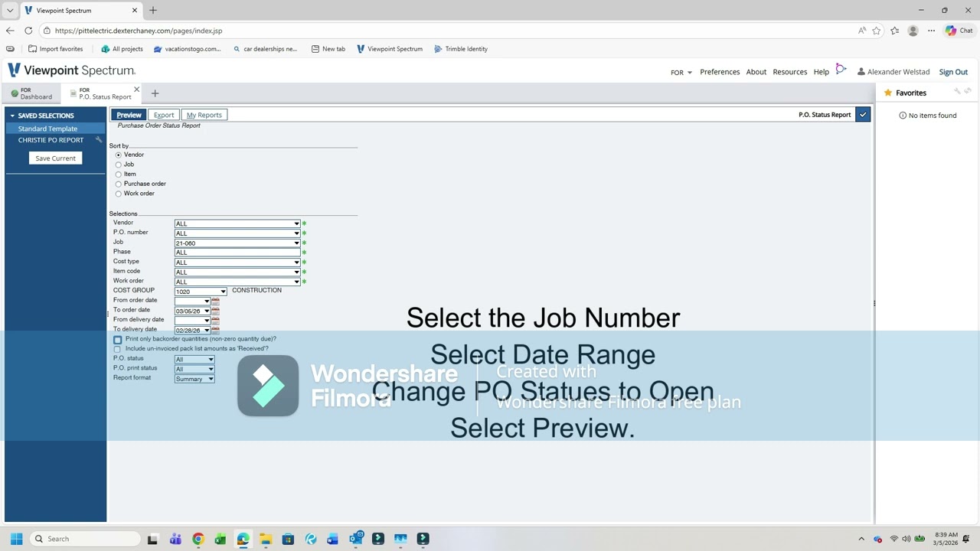Open the P.O. print status dropdown
The height and width of the screenshot is (551, 980).
click(x=194, y=369)
